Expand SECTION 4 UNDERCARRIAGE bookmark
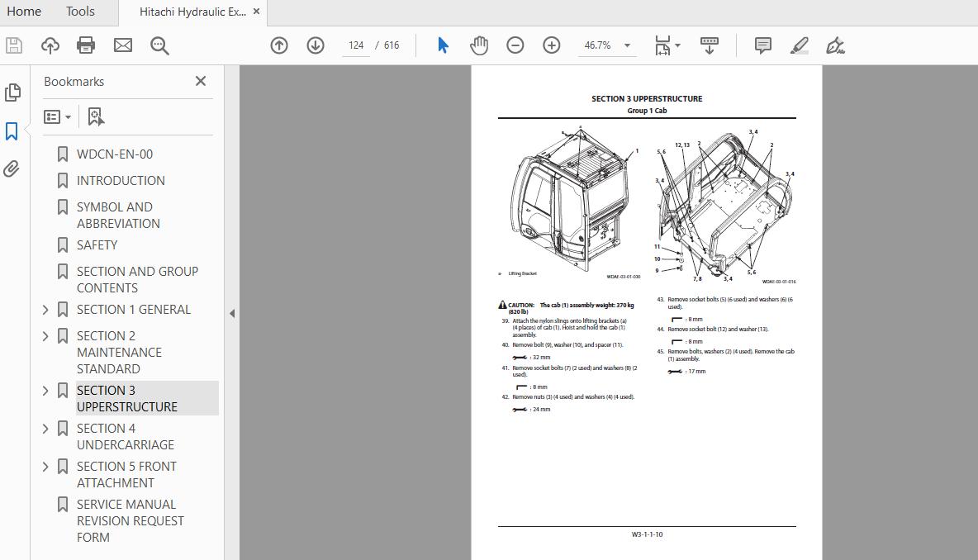 (x=45, y=429)
